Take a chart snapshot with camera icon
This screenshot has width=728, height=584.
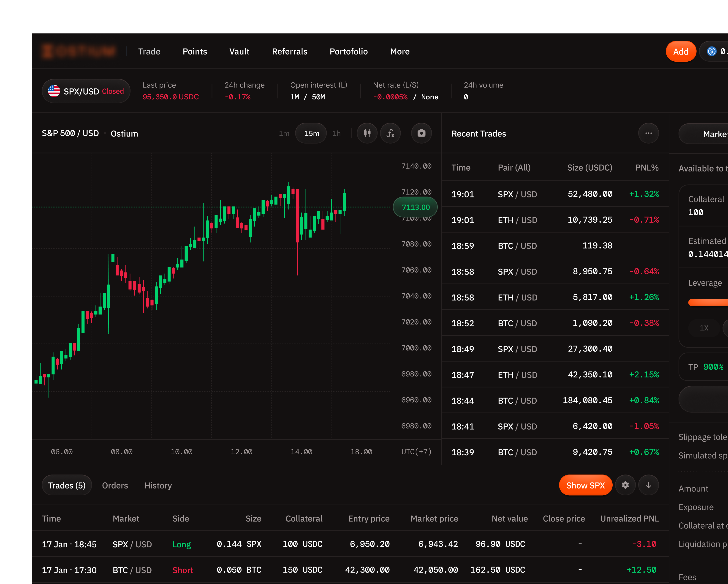(x=421, y=134)
